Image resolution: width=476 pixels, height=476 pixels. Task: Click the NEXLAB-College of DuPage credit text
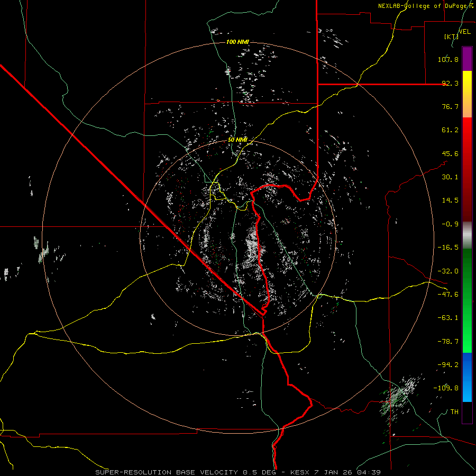click(425, 6)
